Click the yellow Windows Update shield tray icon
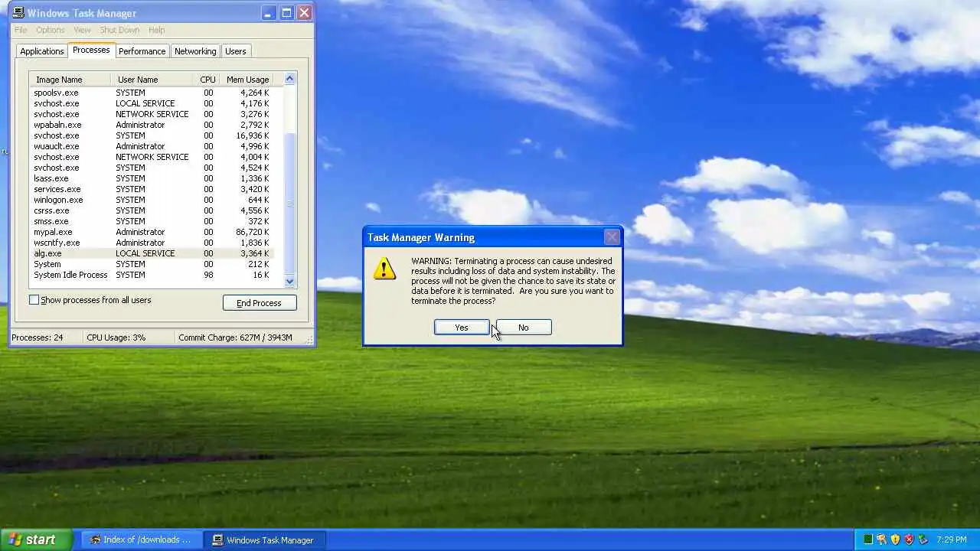This screenshot has height=551, width=980. tap(895, 540)
